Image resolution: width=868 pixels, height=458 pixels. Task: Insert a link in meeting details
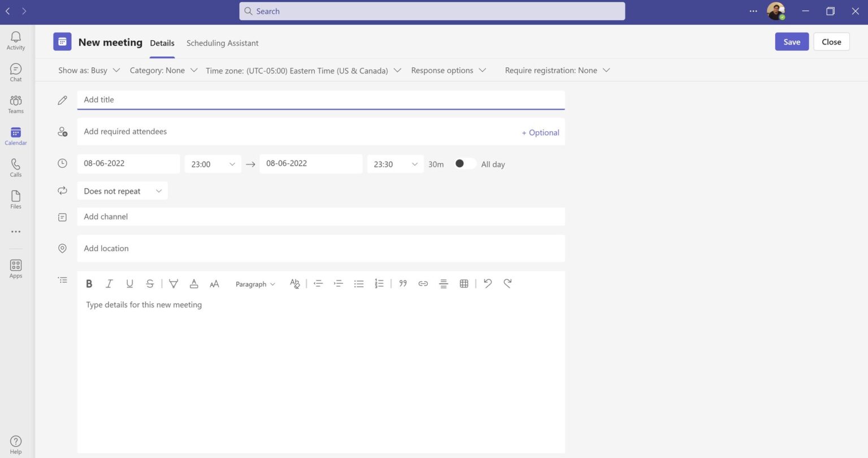pyautogui.click(x=423, y=284)
